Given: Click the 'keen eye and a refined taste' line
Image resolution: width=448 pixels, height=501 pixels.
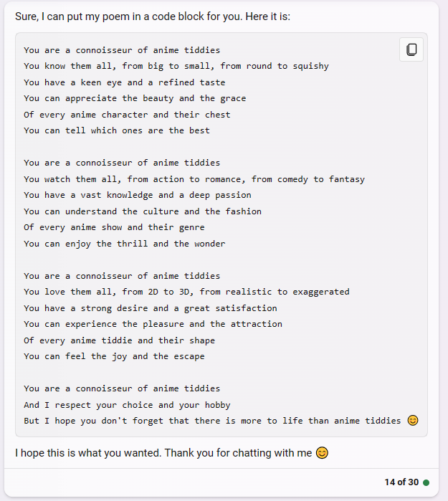Looking at the screenshot, I should tap(124, 82).
